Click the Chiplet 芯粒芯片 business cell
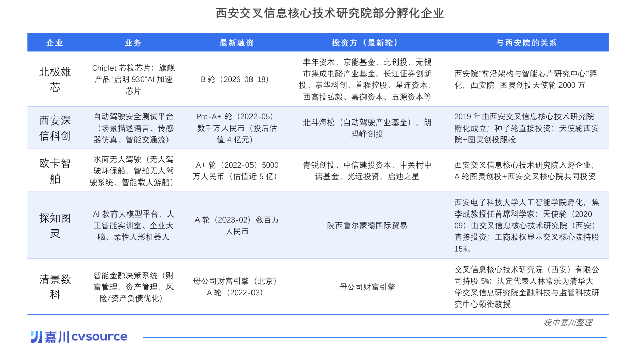 tap(133, 79)
